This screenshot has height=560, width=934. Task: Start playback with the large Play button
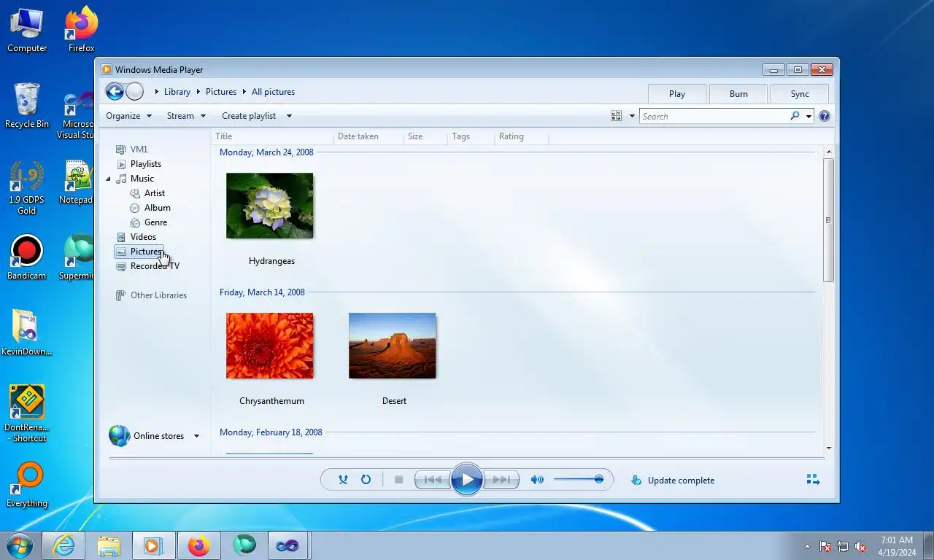(467, 480)
